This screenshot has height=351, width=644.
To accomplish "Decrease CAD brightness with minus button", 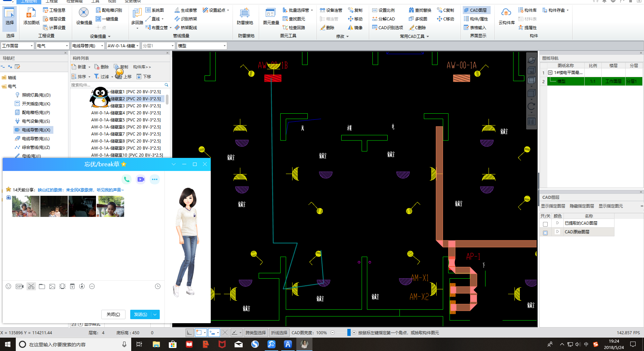I will point(333,333).
